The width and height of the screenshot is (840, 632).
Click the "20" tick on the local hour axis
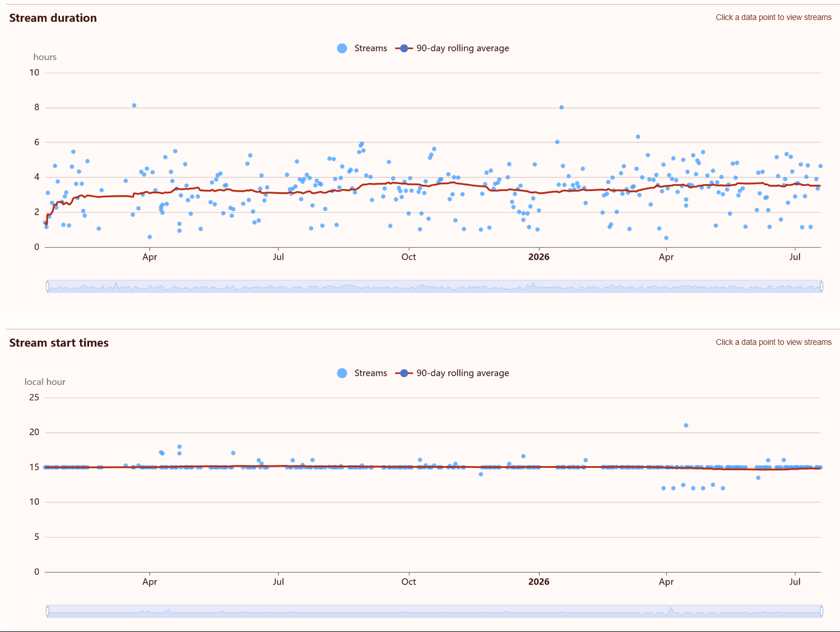pos(34,432)
